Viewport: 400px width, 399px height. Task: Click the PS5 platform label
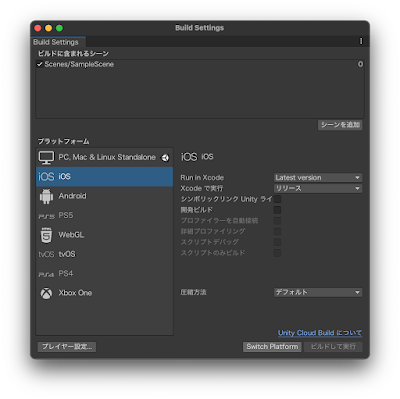66,215
